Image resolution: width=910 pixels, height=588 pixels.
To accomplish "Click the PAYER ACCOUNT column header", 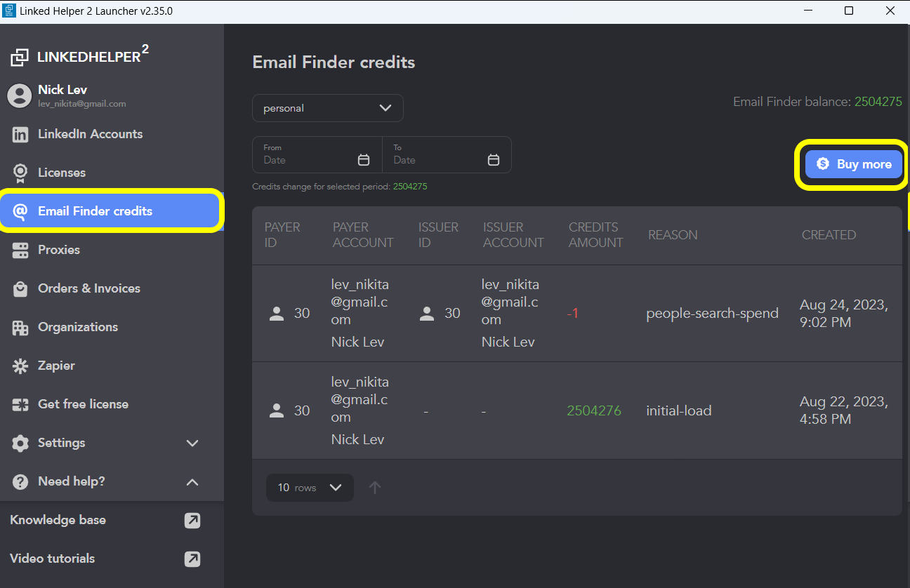I will (363, 235).
